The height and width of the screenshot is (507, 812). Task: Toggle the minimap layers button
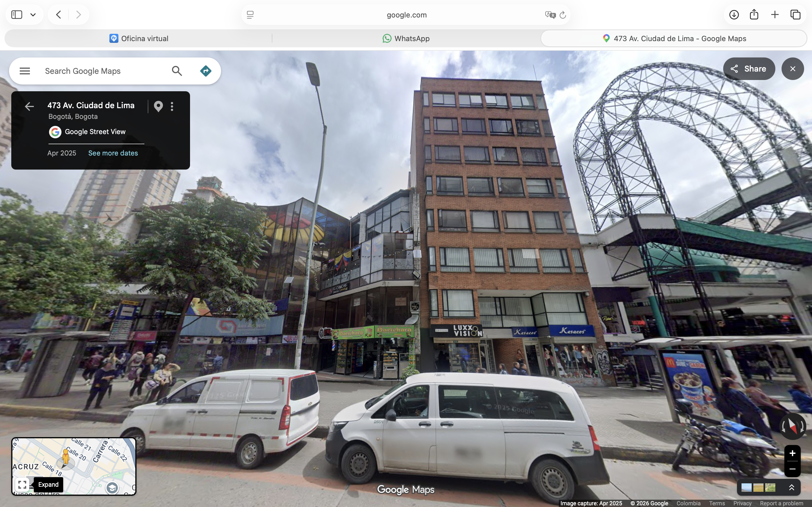pyautogui.click(x=112, y=488)
